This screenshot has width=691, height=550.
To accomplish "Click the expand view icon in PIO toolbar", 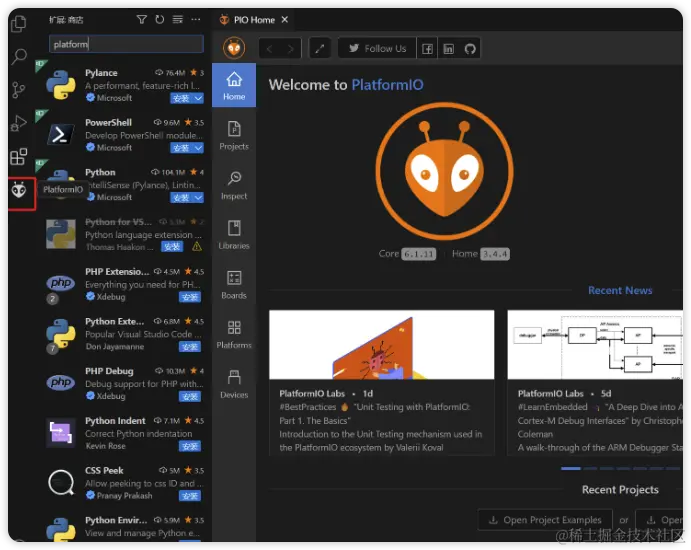I will tap(320, 48).
